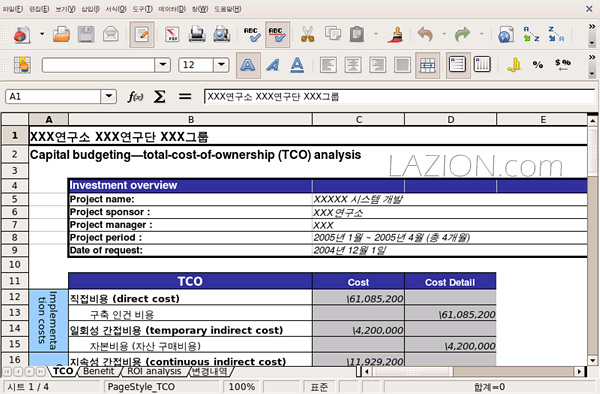Image resolution: width=600 pixels, height=394 pixels.
Task: Open the Function Wizard f(x) button
Action: pyautogui.click(x=135, y=97)
